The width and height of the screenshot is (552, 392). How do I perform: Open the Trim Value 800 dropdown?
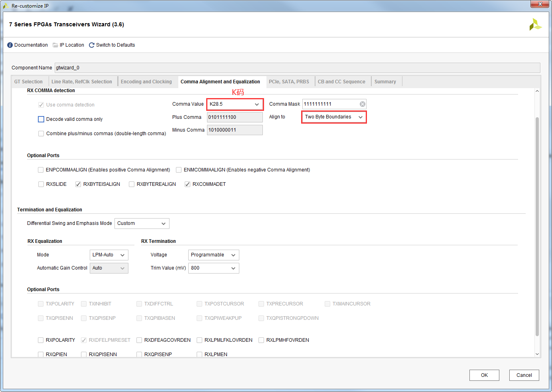[213, 268]
